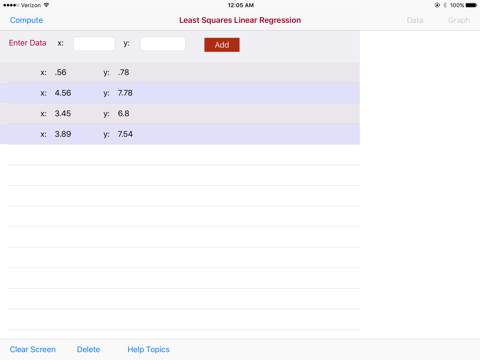Select the row with x 4.56
The image size is (480, 360).
(180, 93)
